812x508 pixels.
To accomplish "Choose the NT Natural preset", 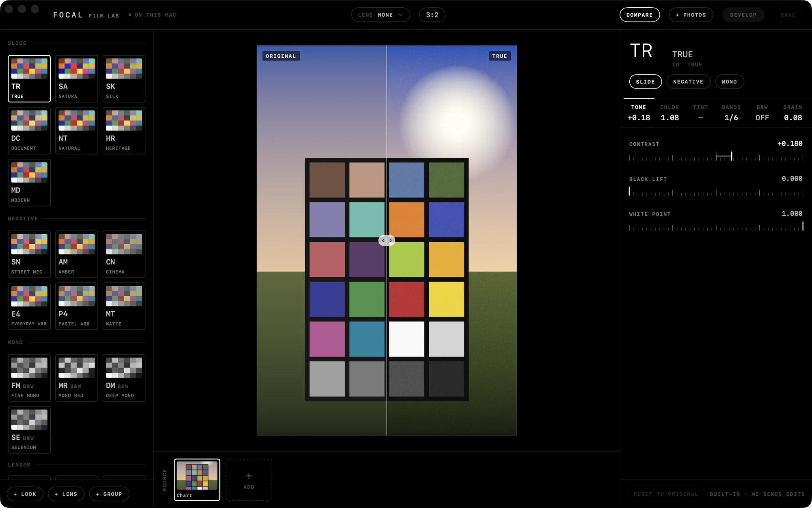I will (76, 130).
